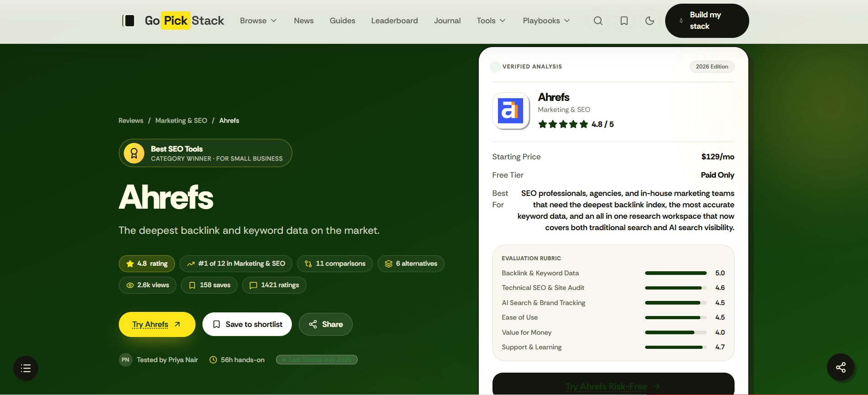This screenshot has width=868, height=395.
Task: Click the 4.8 rating chip
Action: point(147,263)
